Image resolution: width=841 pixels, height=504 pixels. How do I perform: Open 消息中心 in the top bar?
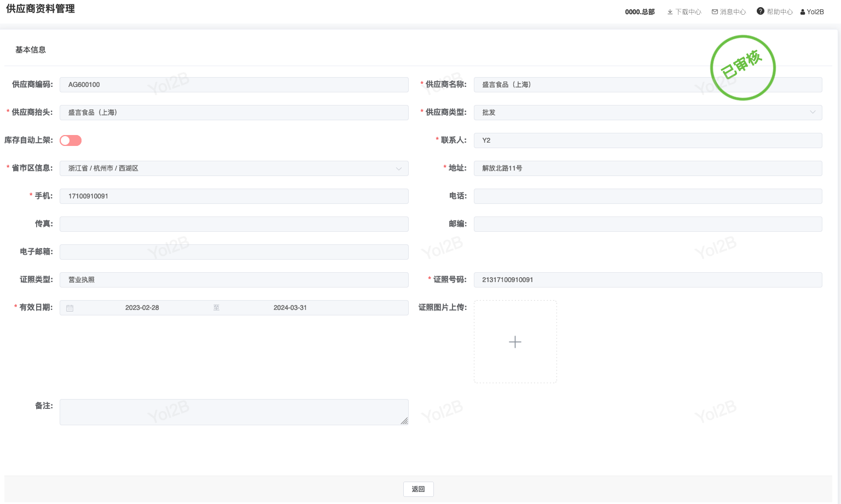click(729, 12)
